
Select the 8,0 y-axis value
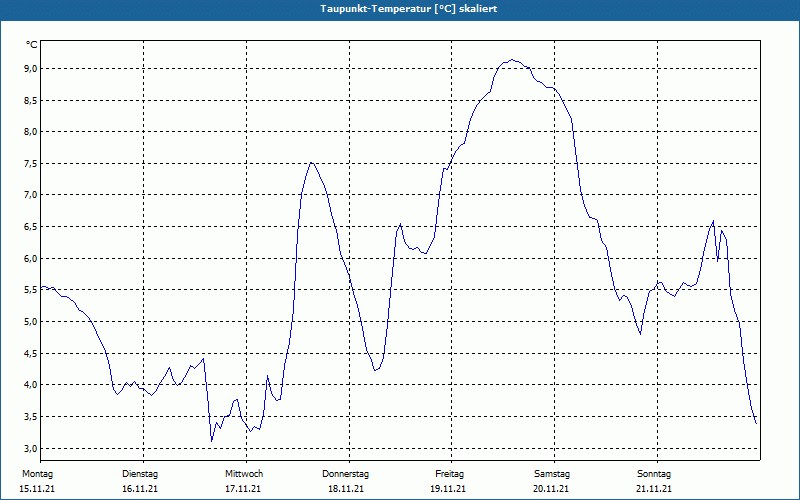click(30, 132)
